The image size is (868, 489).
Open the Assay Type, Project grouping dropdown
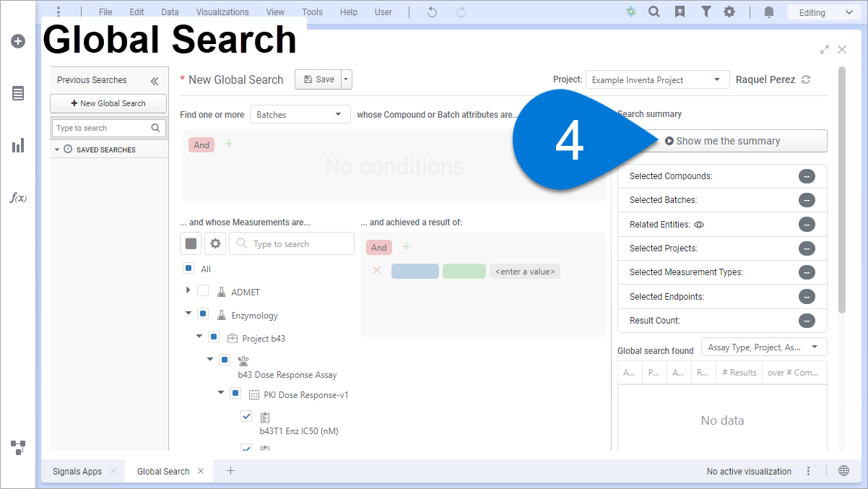pos(764,347)
